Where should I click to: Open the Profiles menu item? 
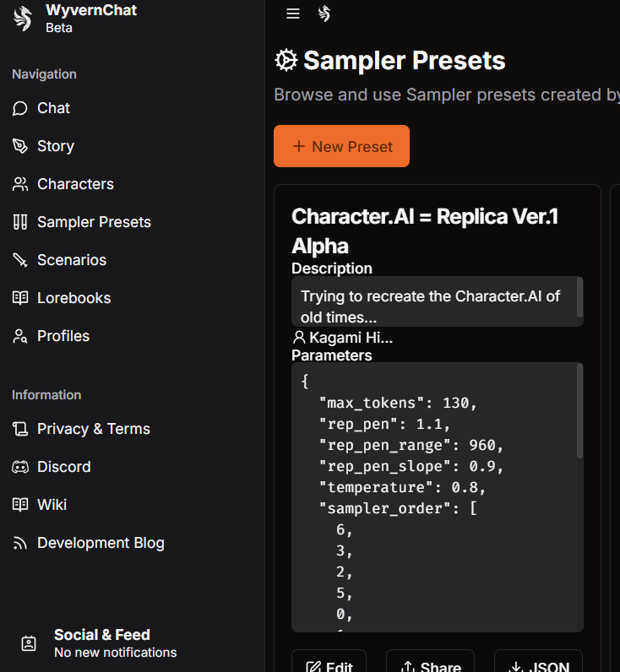[x=63, y=336]
